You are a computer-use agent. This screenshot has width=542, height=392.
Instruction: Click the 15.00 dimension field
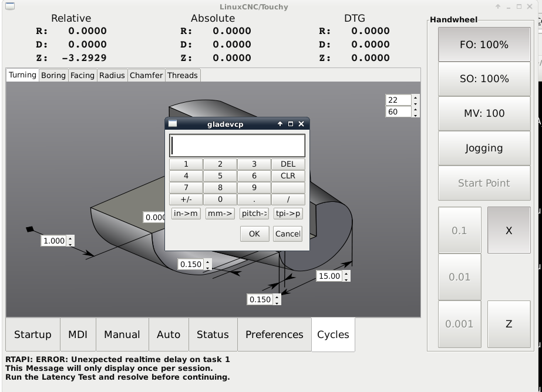coord(329,276)
